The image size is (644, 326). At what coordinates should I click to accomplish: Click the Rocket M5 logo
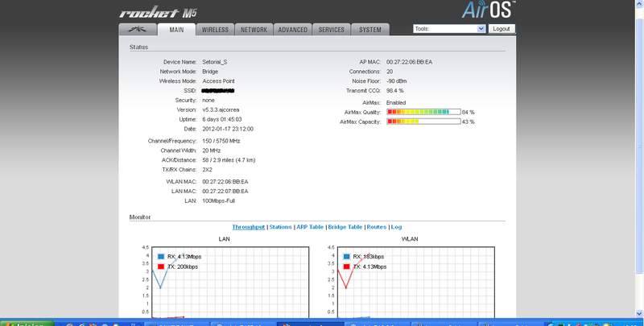(x=158, y=13)
